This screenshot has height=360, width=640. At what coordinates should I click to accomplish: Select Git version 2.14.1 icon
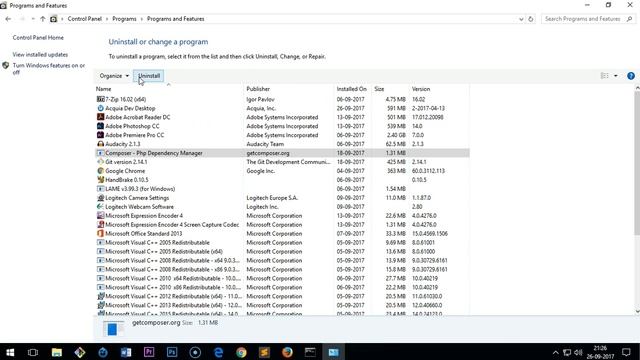point(100,162)
